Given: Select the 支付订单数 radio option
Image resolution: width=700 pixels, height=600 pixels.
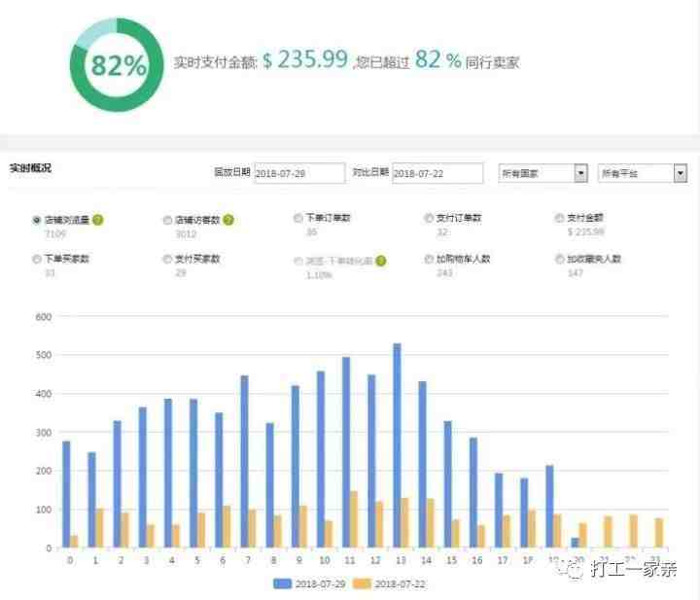Looking at the screenshot, I should (429, 218).
